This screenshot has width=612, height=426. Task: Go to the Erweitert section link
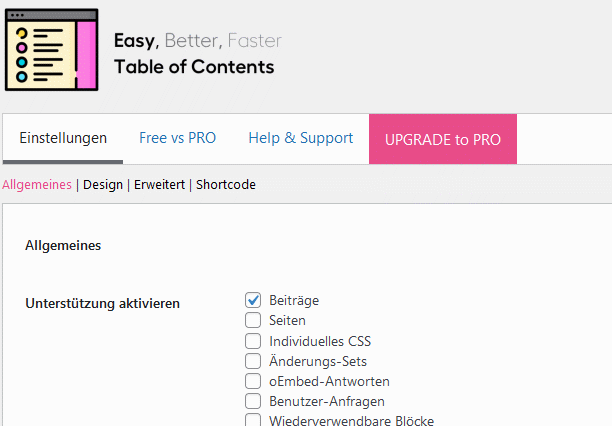pyautogui.click(x=159, y=184)
